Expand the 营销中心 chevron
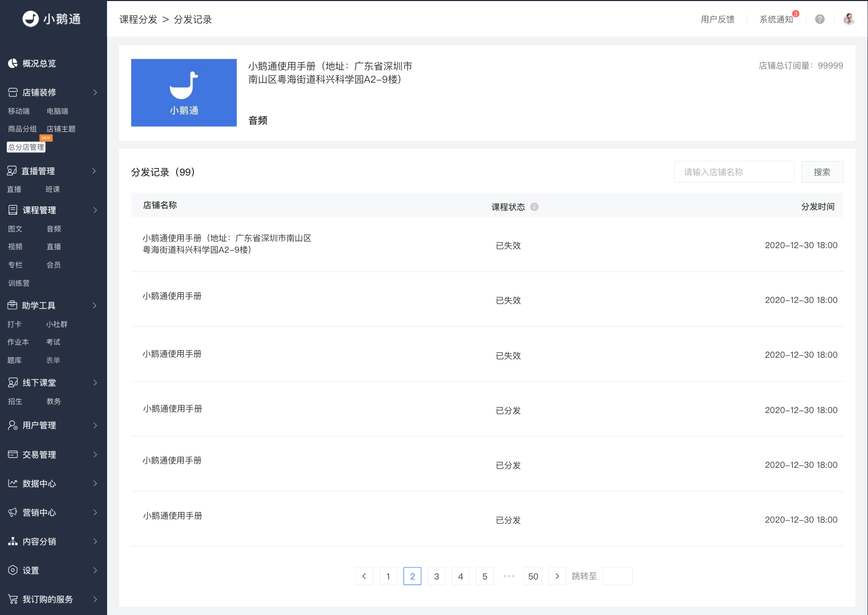The image size is (868, 615). pos(95,512)
